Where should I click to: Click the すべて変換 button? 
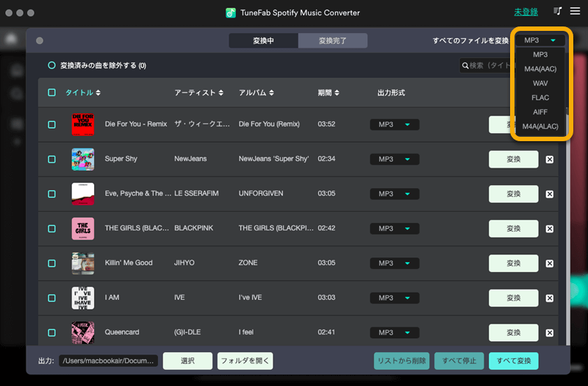[x=514, y=361]
